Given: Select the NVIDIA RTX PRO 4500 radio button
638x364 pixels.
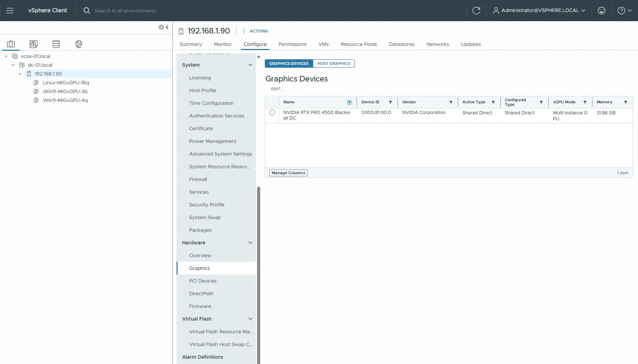Looking at the screenshot, I should point(272,113).
